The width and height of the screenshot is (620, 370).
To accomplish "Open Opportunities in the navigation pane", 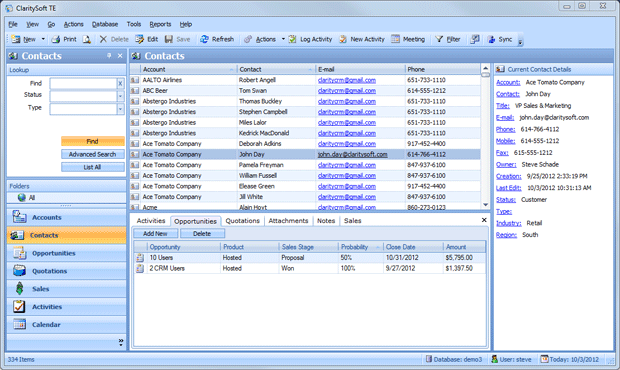I will tap(66, 253).
